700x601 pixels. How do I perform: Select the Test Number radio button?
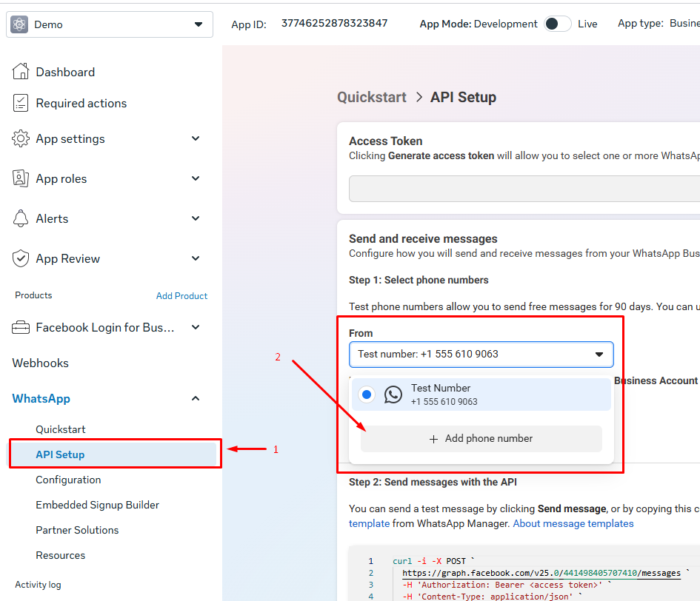coord(367,394)
